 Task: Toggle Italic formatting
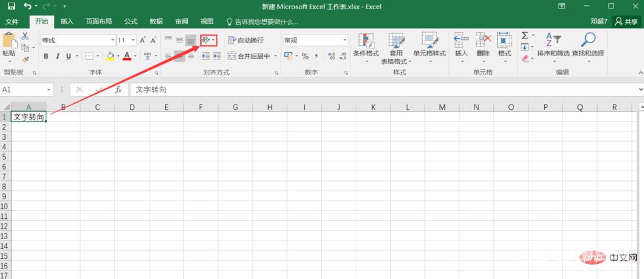click(x=58, y=56)
